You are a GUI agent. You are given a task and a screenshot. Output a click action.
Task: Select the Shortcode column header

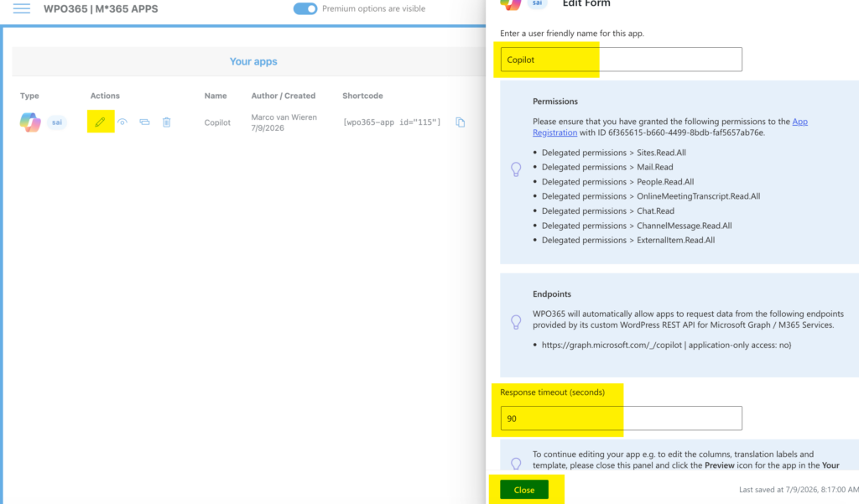pyautogui.click(x=362, y=96)
